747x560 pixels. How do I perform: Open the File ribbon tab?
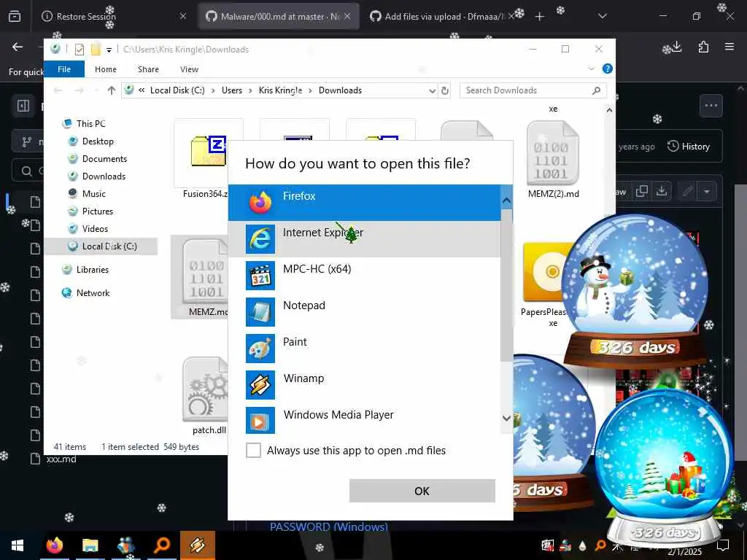pyautogui.click(x=64, y=69)
